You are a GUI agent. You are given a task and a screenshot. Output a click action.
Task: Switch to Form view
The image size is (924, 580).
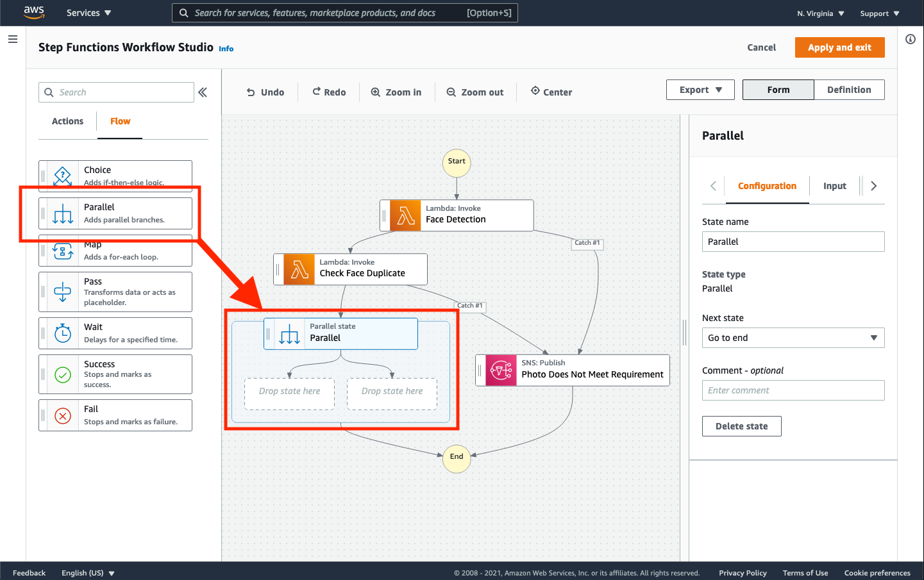(778, 90)
